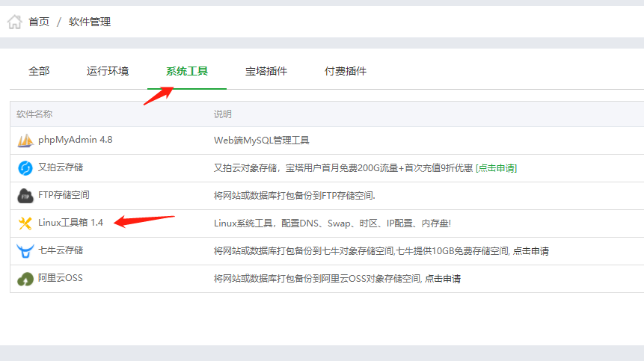Click the 备份到FTP存储空间 description text
This screenshot has width=644, height=361.
click(295, 196)
